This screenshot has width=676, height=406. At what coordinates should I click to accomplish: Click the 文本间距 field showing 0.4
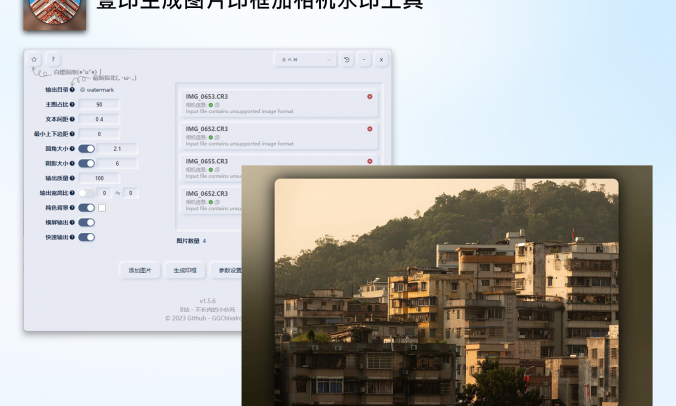click(x=99, y=119)
